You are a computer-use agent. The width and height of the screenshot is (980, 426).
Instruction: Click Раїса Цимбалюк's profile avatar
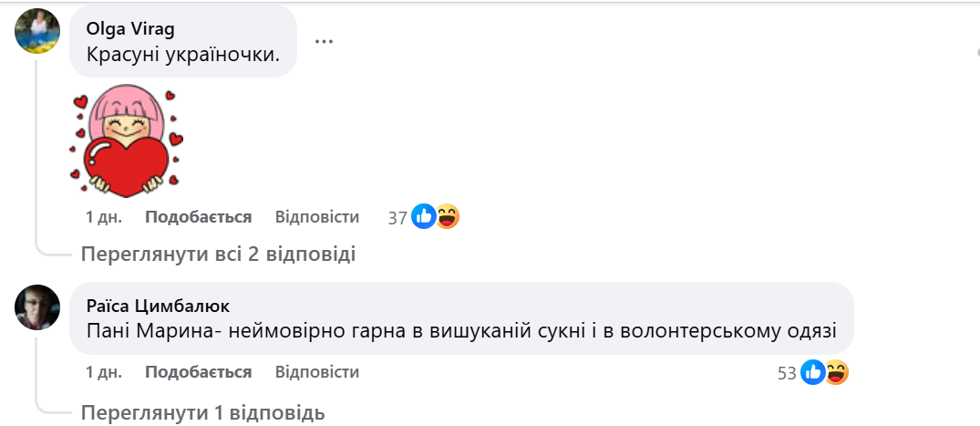coord(37,307)
